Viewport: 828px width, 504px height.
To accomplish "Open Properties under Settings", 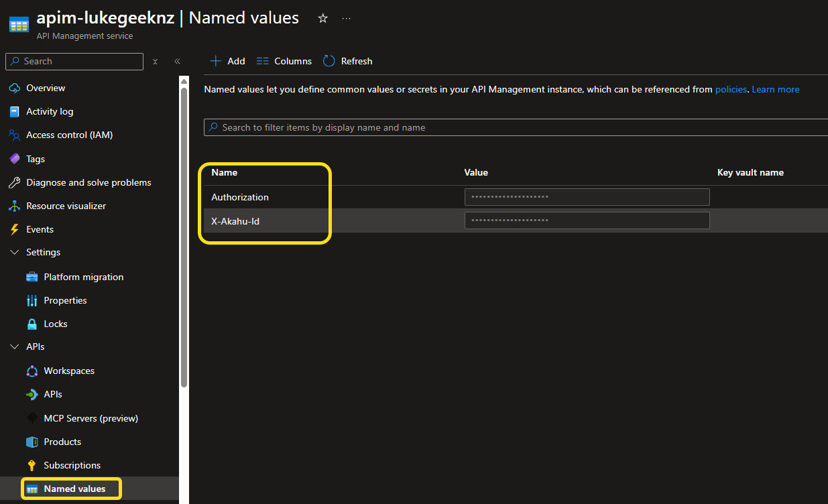I will pyautogui.click(x=65, y=300).
